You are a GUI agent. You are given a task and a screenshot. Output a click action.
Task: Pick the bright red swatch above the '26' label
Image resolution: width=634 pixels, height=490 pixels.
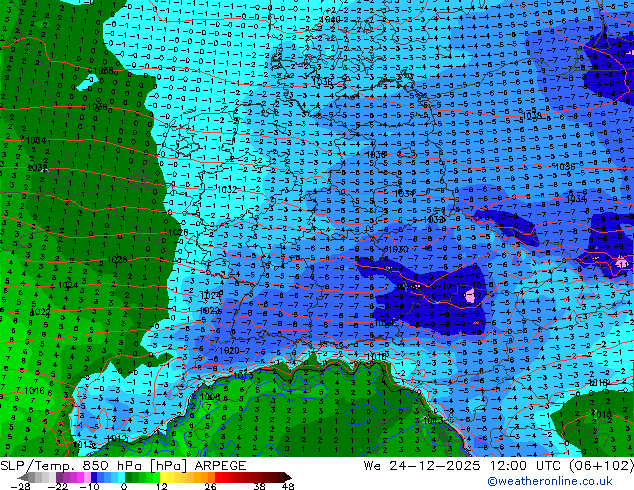pos(218,477)
